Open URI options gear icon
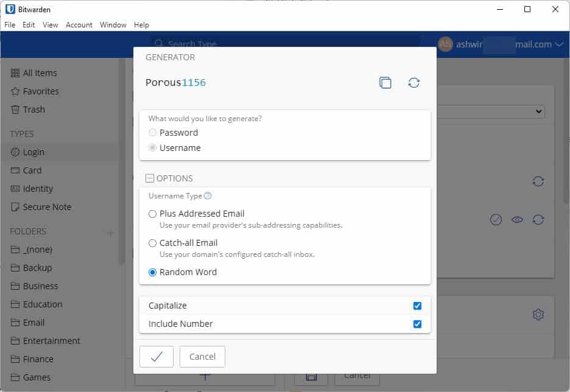 tap(538, 315)
